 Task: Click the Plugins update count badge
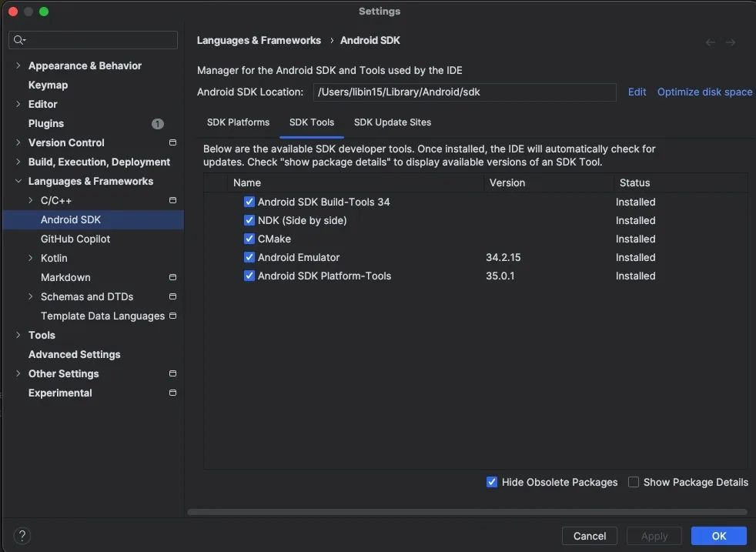pos(158,124)
